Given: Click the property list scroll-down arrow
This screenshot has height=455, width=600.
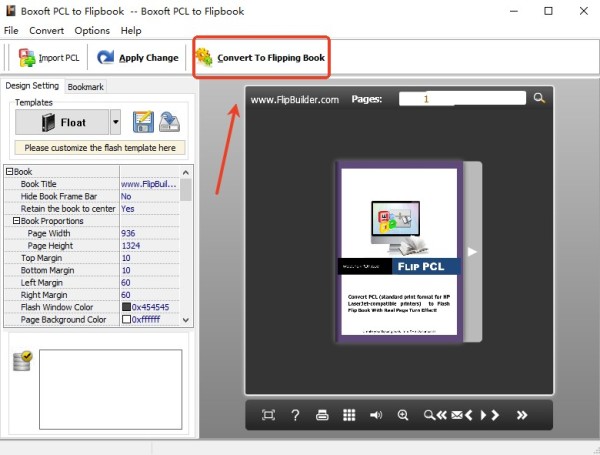Looking at the screenshot, I should point(186,320).
